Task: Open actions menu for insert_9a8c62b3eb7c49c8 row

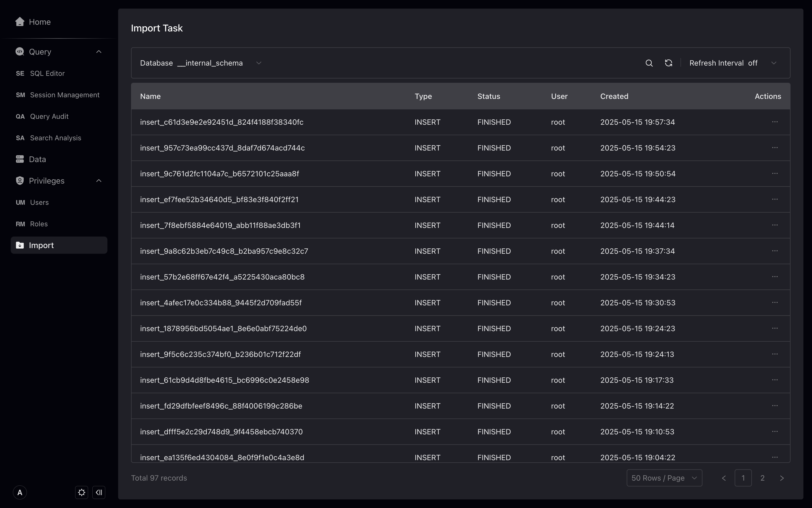Action: point(775,251)
